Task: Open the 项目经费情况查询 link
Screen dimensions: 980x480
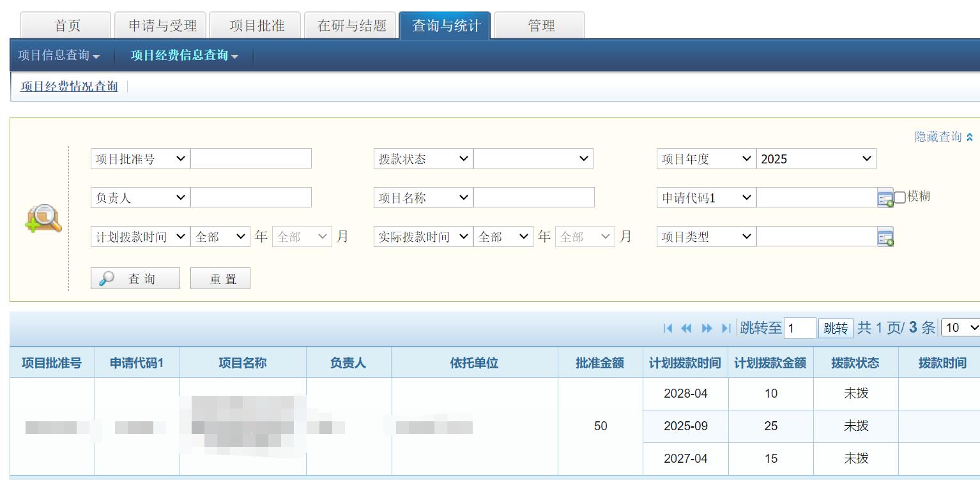Action: pyautogui.click(x=69, y=87)
